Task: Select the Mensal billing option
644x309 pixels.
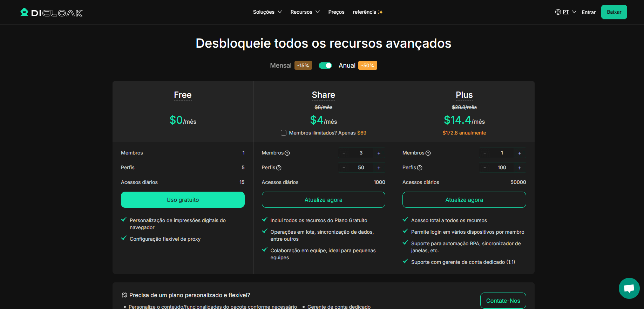Action: (280, 66)
